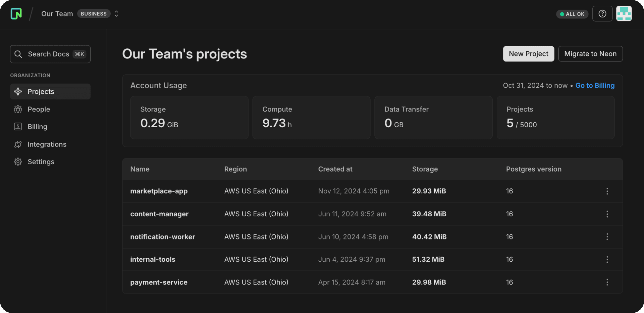This screenshot has width=644, height=313.
Task: Toggle the organization avatar menu
Action: tap(624, 13)
